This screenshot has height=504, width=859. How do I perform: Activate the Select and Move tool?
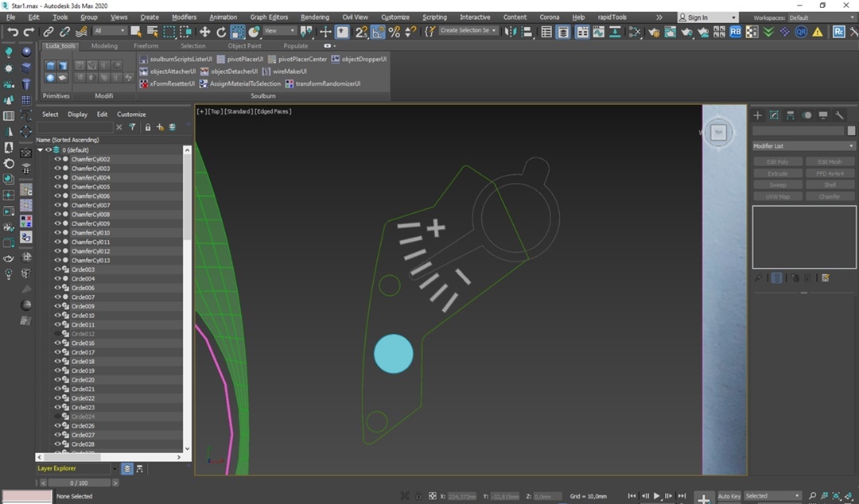[204, 32]
